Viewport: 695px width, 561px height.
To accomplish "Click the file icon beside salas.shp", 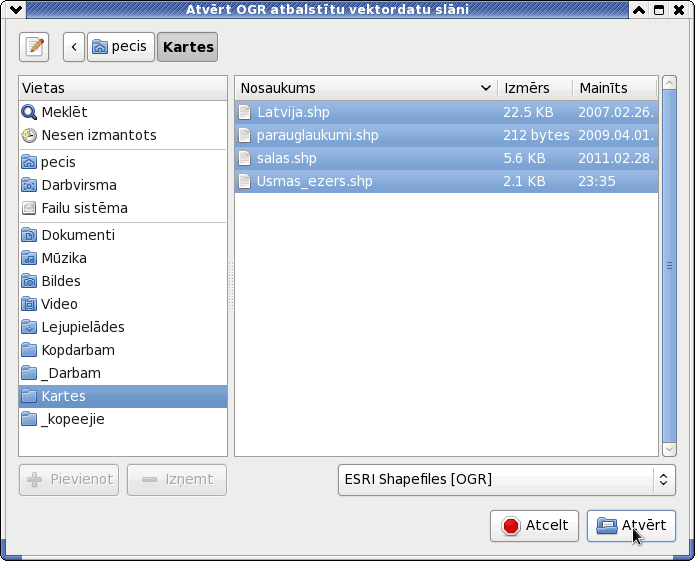I will (245, 158).
